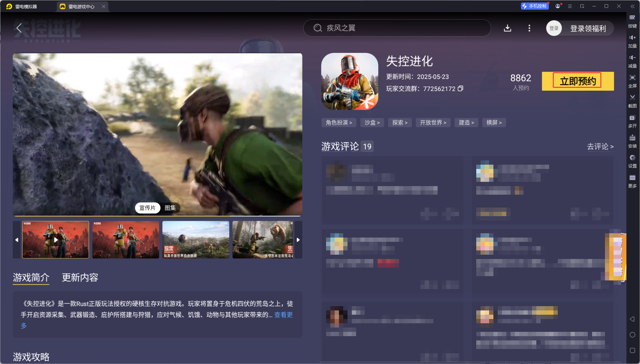
Task: Expand the 开放世界 tag
Action: click(433, 123)
